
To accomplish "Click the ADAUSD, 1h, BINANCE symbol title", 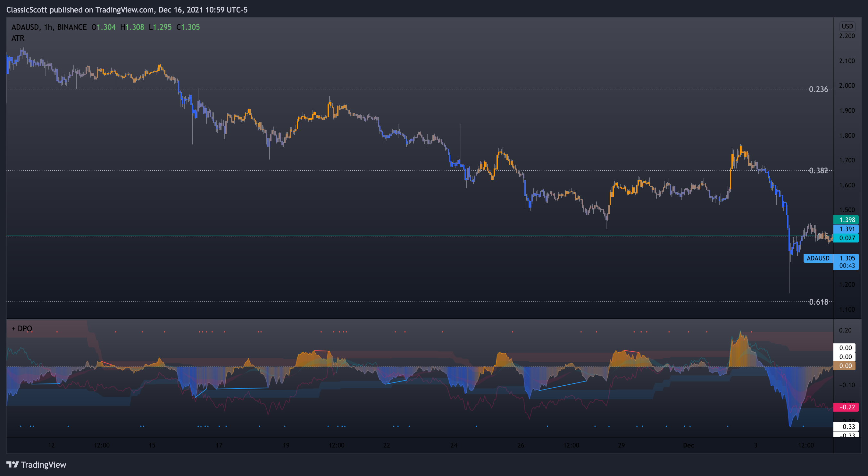I will (x=49, y=27).
